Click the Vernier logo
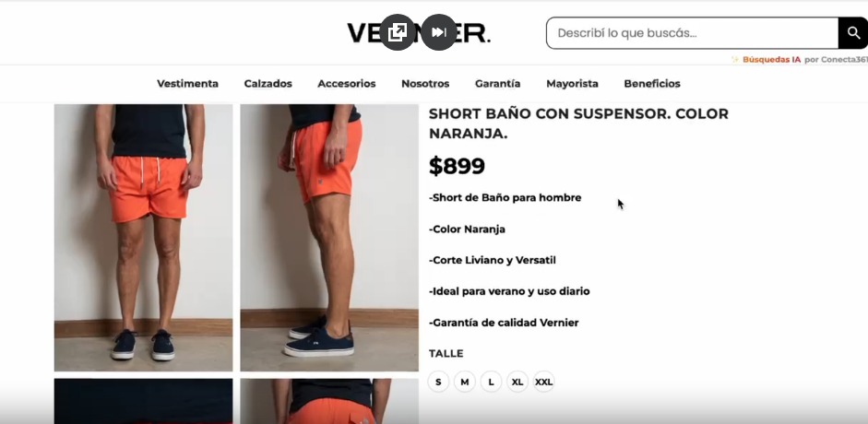Image resolution: width=868 pixels, height=424 pixels. tap(419, 33)
